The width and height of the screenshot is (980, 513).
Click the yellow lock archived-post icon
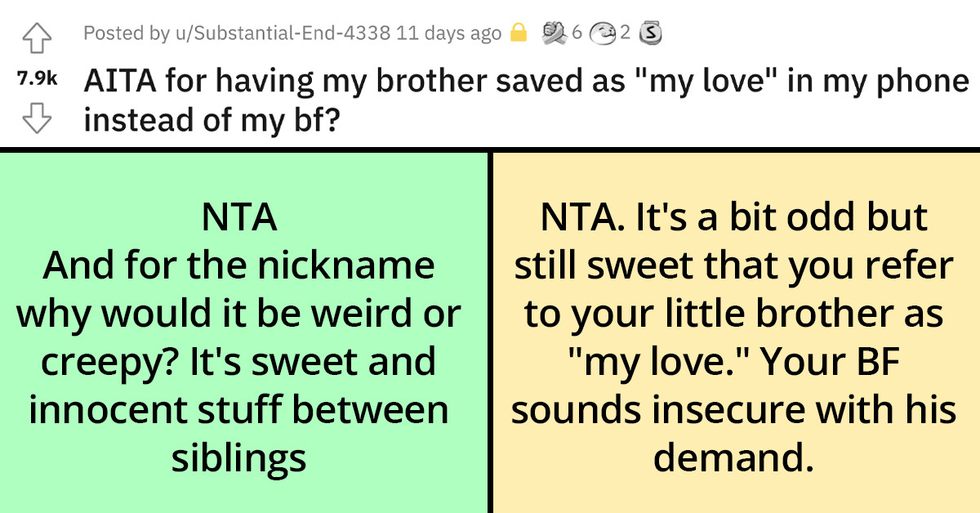coord(520,33)
